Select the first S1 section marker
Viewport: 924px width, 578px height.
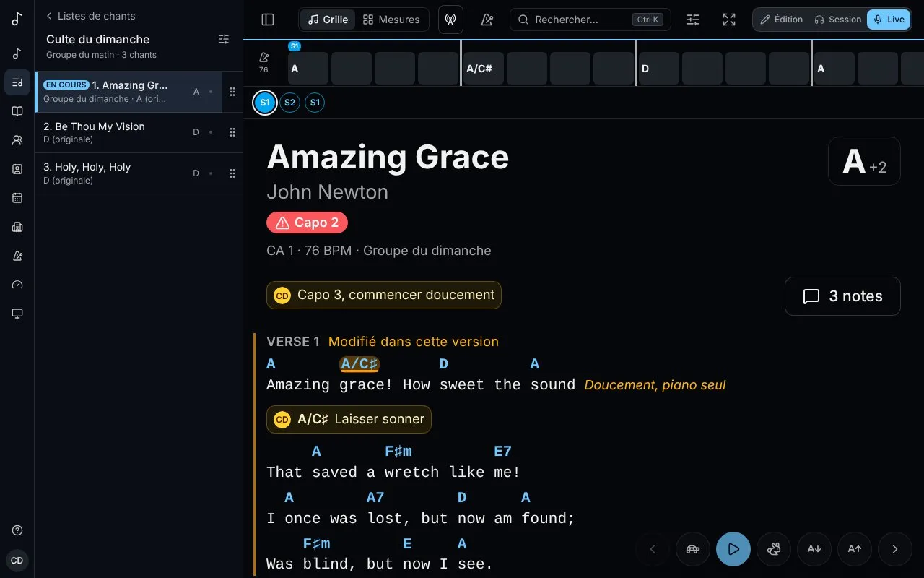click(265, 103)
